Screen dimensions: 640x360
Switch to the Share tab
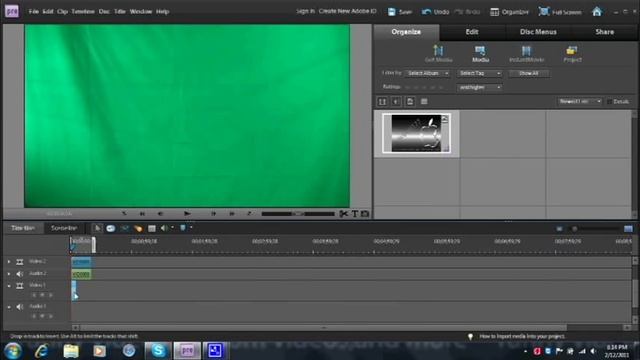[x=604, y=32]
